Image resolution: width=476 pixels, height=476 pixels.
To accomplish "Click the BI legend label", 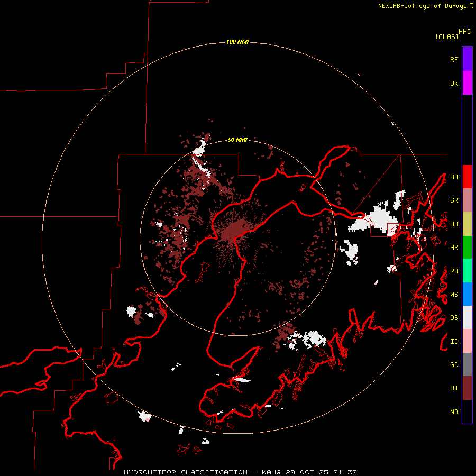I will (454, 388).
